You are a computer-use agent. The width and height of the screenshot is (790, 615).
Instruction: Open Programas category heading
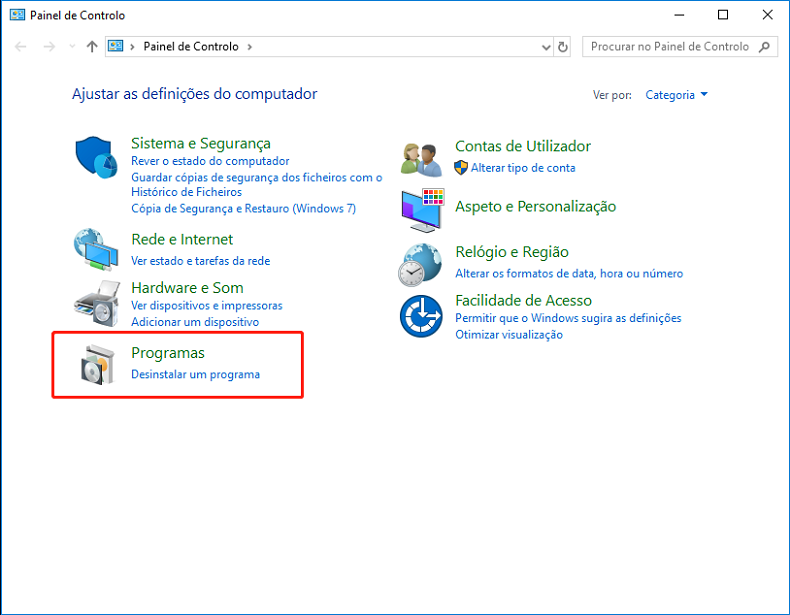168,353
